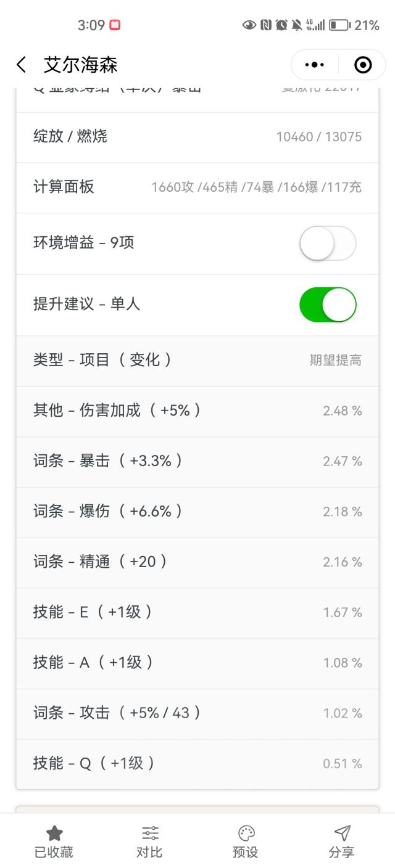
Task: Open the mini program three-dots menu
Action: click(x=315, y=65)
